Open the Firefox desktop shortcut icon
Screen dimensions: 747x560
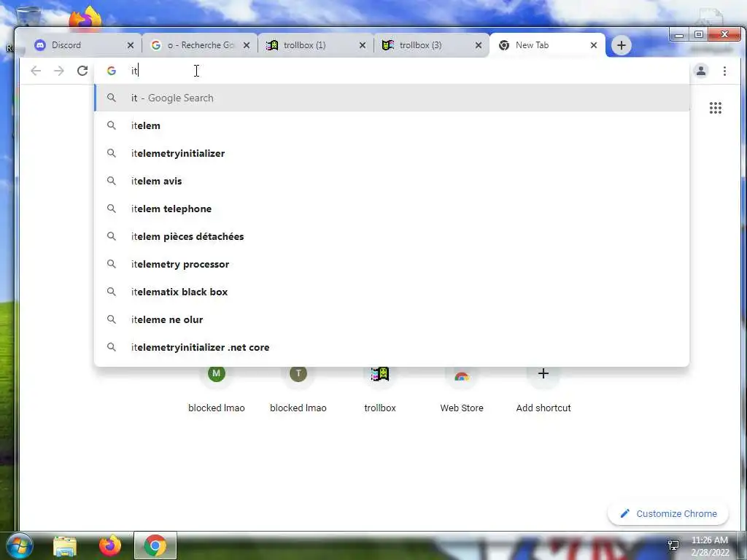85,17
